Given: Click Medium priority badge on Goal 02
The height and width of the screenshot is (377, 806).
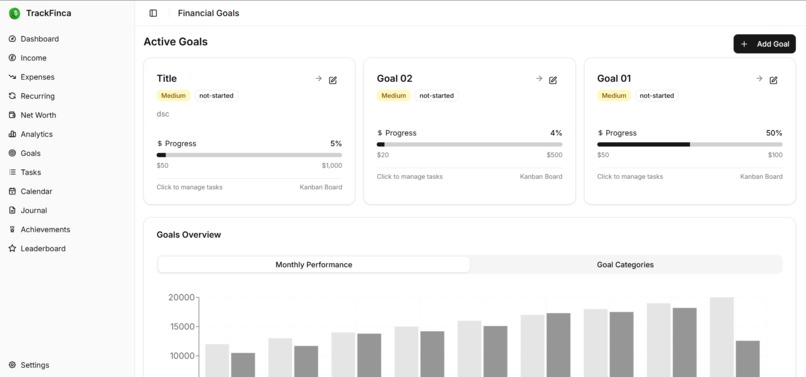Looking at the screenshot, I should tap(394, 96).
